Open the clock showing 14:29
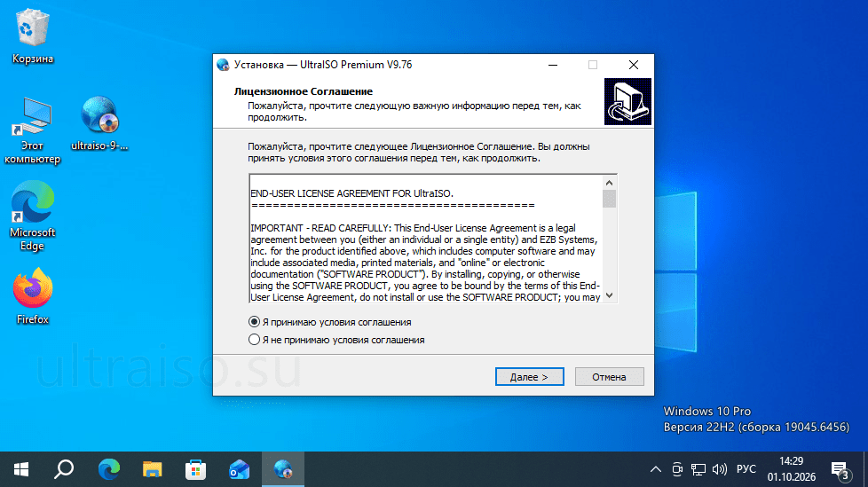Screen dimensions: 868x487 point(791,469)
